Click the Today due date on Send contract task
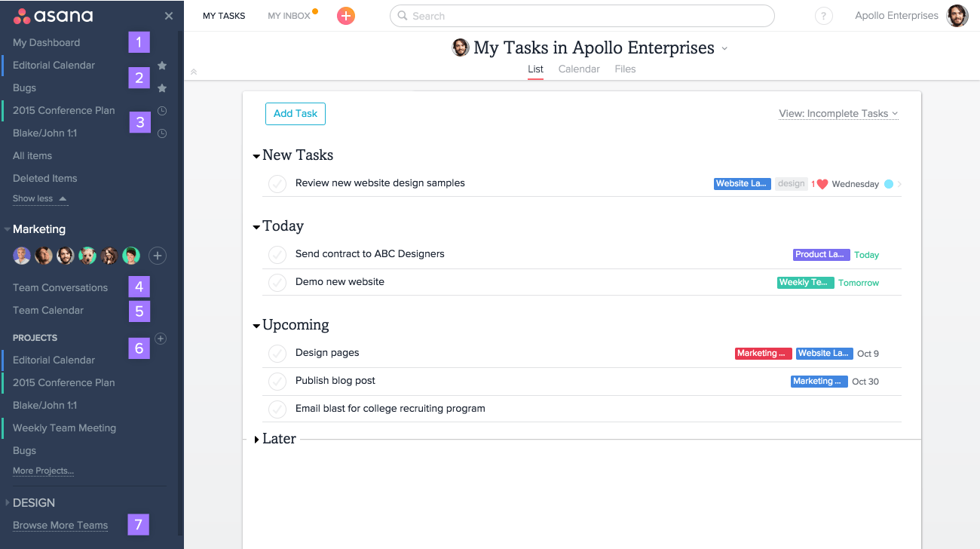This screenshot has width=980, height=549. click(866, 255)
